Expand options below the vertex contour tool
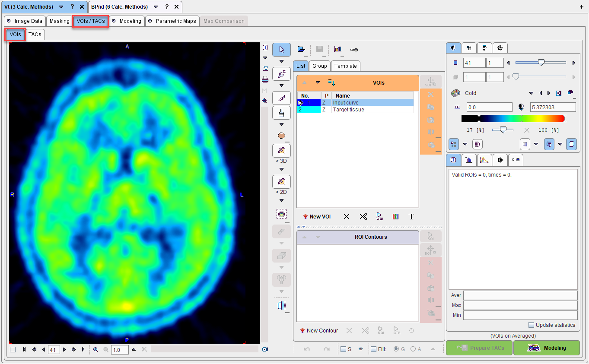Image resolution: width=589 pixels, height=364 pixels. 281,85
